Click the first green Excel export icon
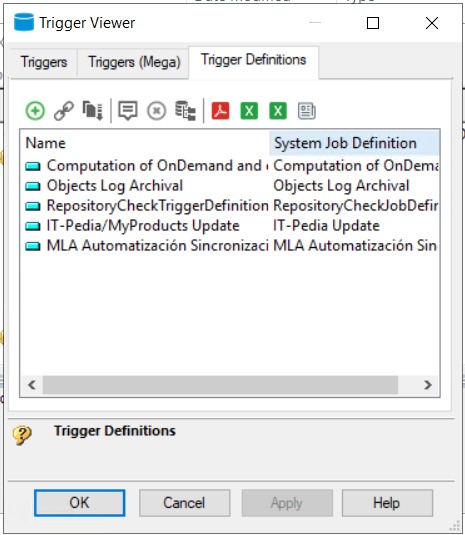This screenshot has width=465, height=535. point(249,111)
